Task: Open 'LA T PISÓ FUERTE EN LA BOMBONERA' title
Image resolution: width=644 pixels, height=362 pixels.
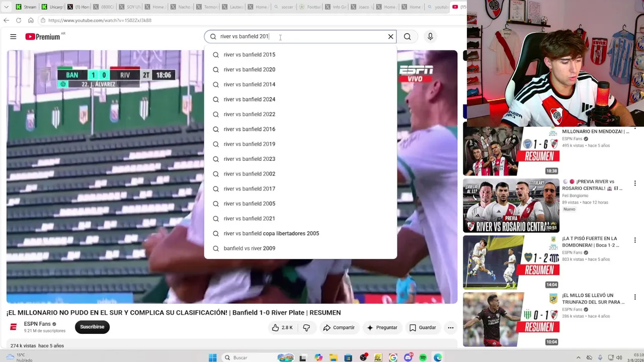Action: tap(591, 242)
